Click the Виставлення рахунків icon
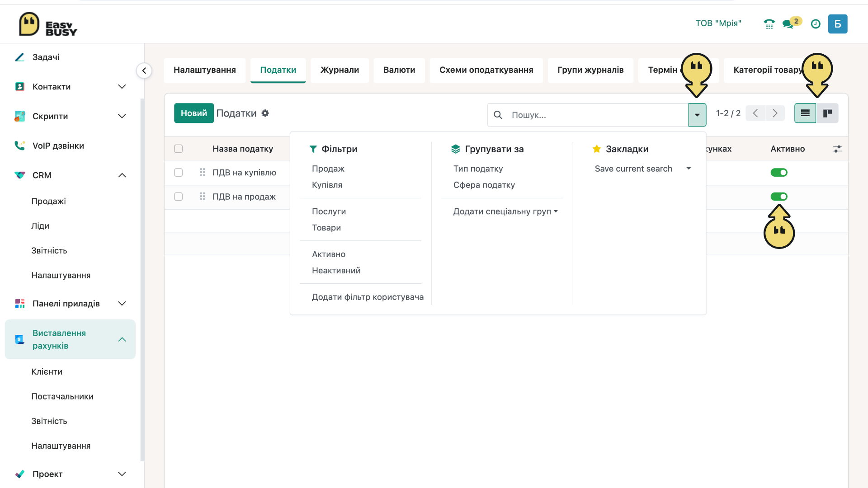Image resolution: width=868 pixels, height=488 pixels. pos(19,339)
